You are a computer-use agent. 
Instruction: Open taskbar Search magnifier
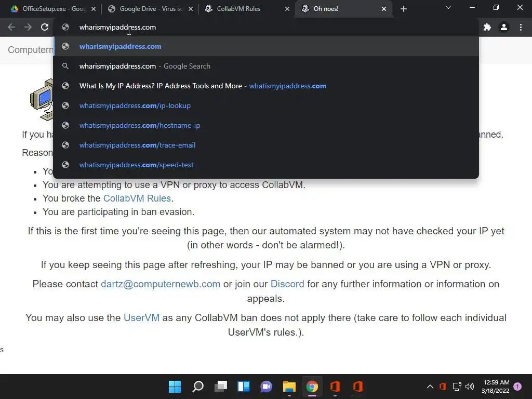point(198,387)
